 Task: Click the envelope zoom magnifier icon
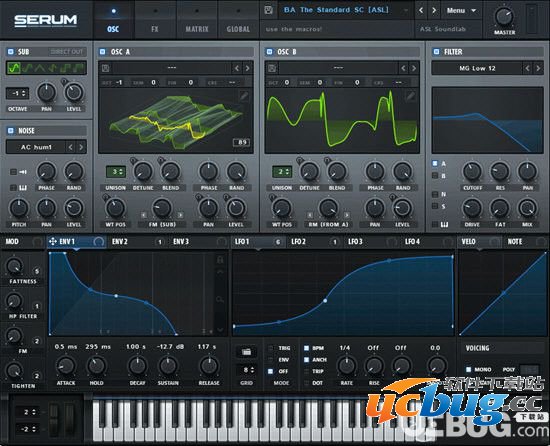(220, 299)
